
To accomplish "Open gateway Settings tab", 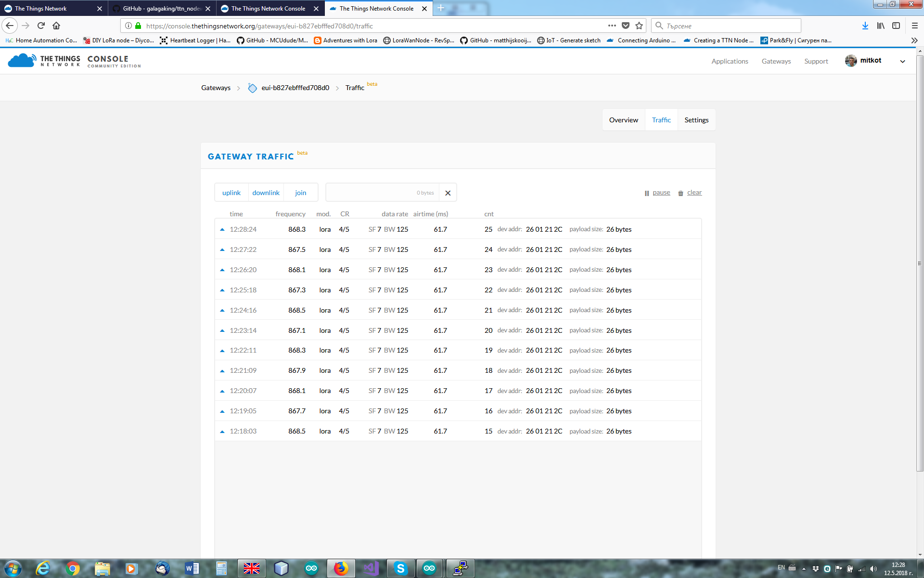I will point(696,120).
